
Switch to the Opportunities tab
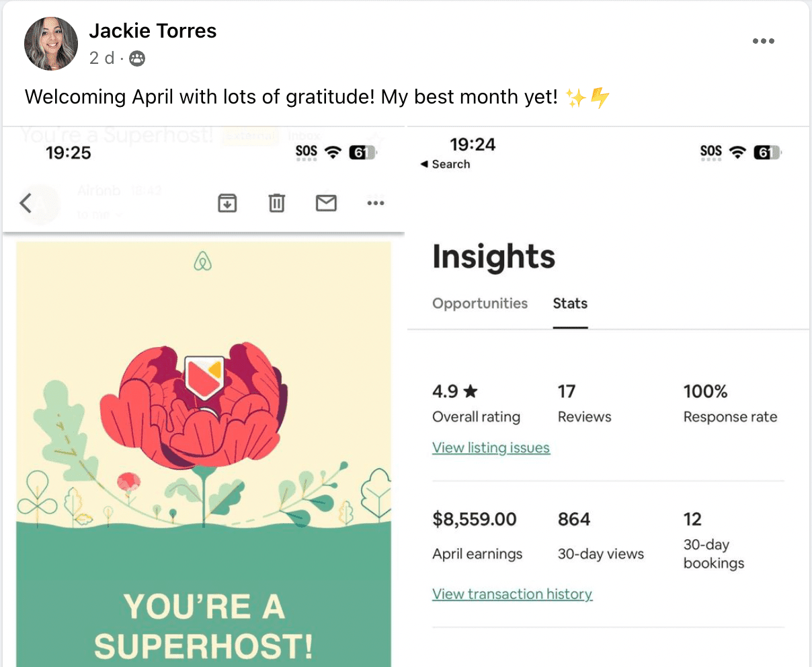pos(480,303)
